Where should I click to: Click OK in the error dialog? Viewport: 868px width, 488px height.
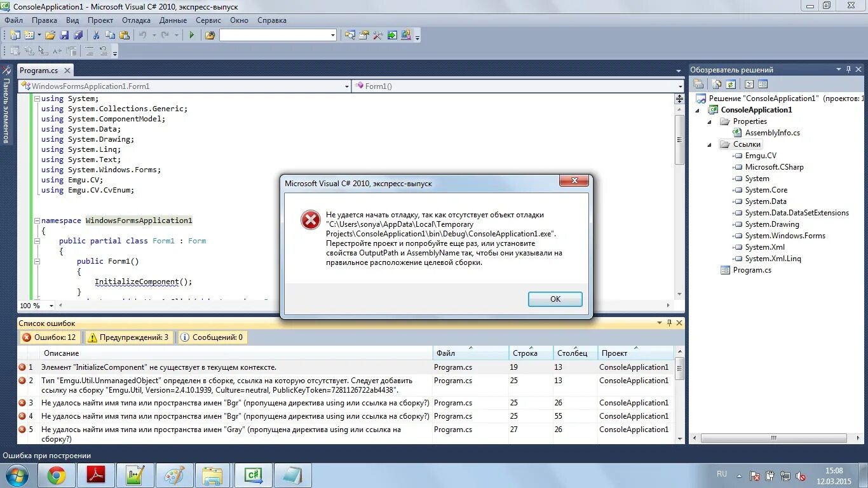coord(555,299)
